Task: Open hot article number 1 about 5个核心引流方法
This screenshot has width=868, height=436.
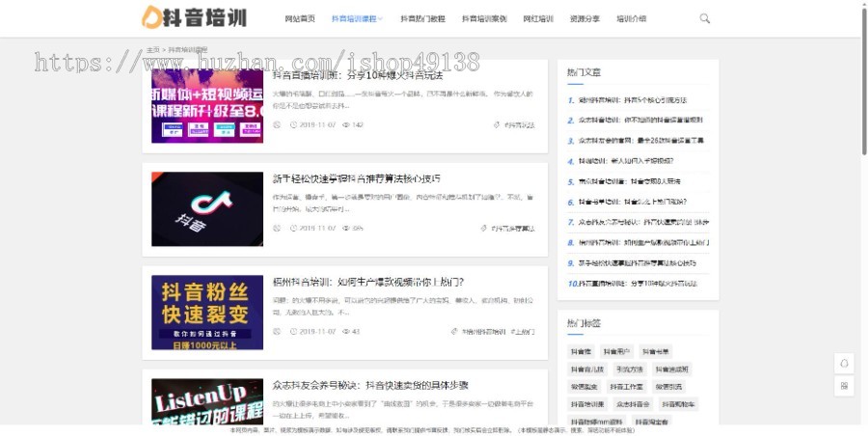Action: coord(632,100)
